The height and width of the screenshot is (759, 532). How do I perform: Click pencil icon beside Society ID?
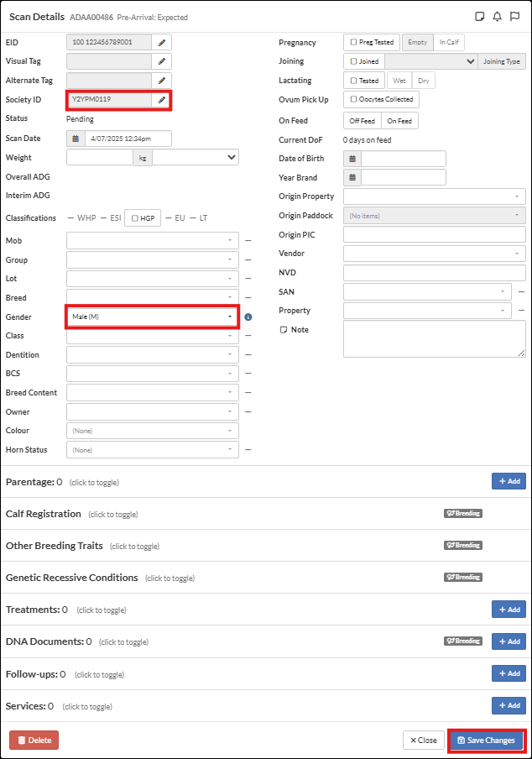[162, 100]
